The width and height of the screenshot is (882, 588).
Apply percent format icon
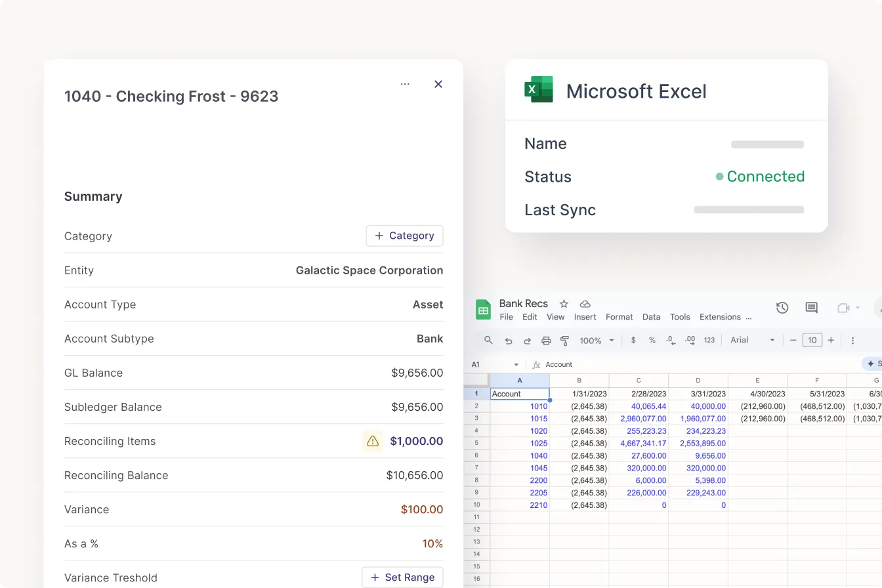click(652, 340)
